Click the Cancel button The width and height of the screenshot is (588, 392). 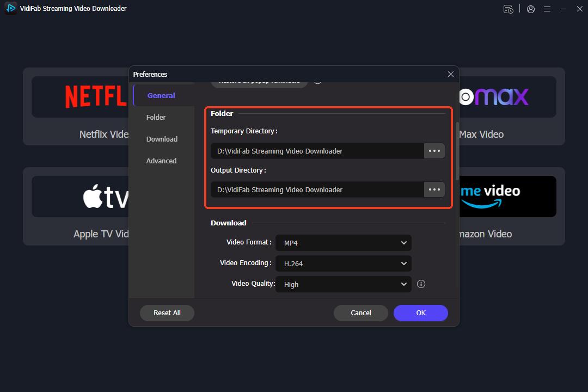coord(361,313)
